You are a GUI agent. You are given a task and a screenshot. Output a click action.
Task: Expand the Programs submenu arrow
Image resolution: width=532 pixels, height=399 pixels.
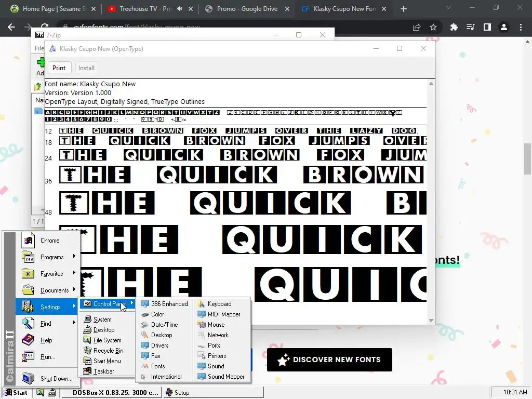[74, 257]
